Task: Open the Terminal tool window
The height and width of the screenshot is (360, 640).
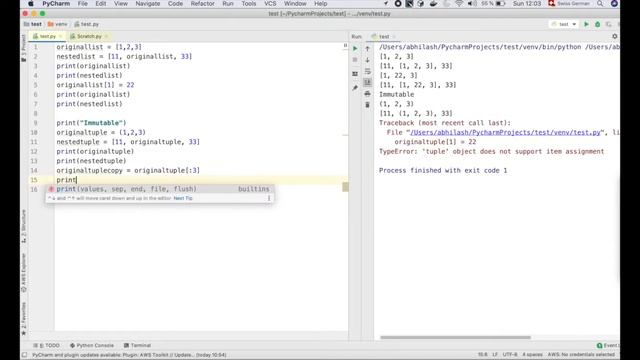Action: click(x=138, y=345)
